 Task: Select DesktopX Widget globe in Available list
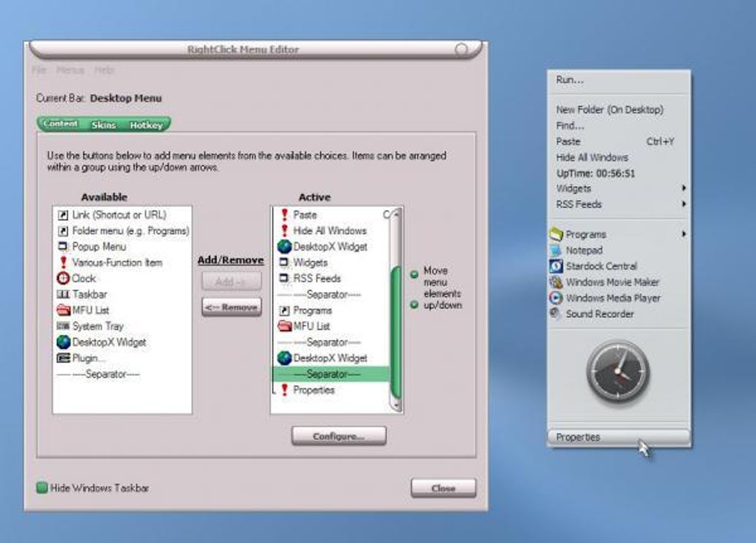(64, 342)
